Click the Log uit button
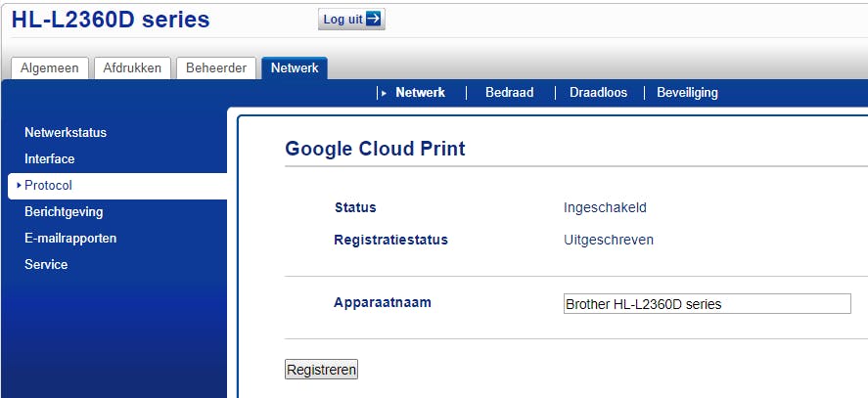868x398 pixels. 350,20
